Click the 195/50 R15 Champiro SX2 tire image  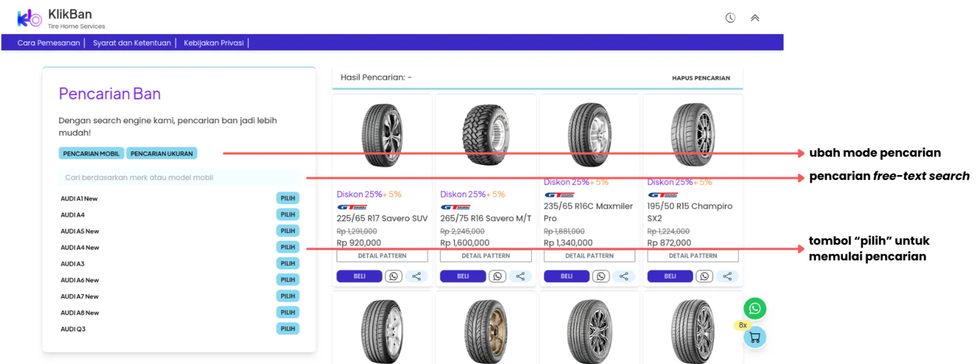693,135
